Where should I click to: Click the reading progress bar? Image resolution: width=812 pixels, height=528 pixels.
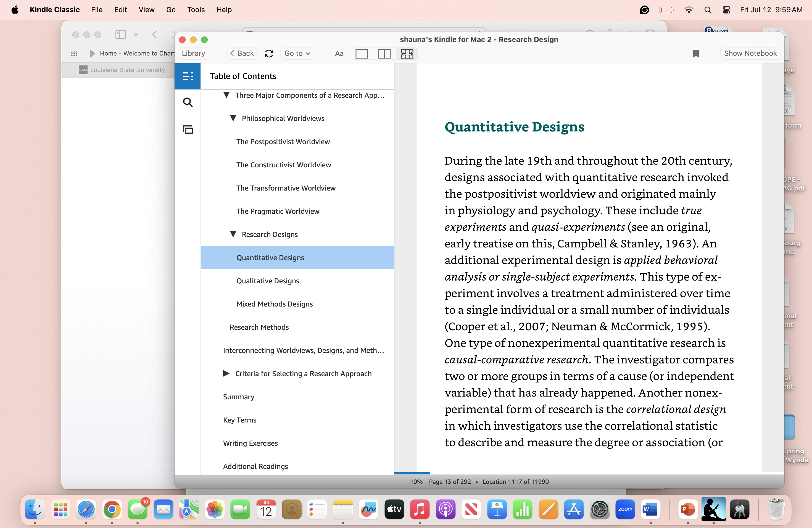pyautogui.click(x=589, y=473)
